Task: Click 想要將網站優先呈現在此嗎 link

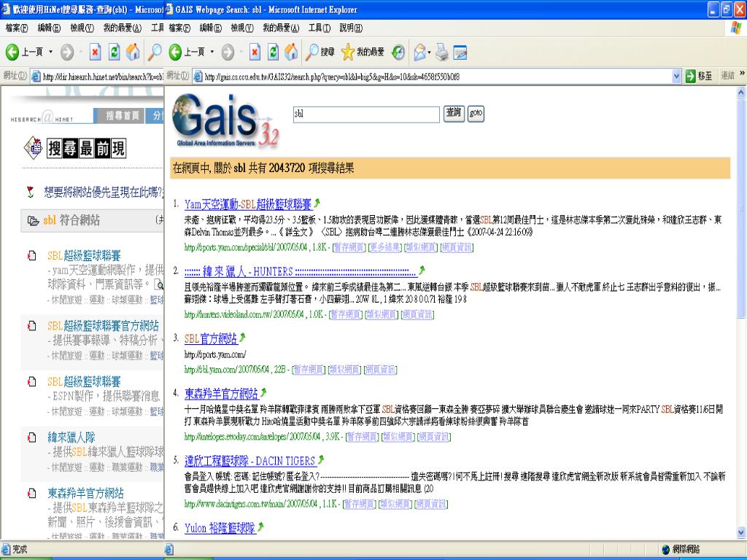Action: pos(103,192)
